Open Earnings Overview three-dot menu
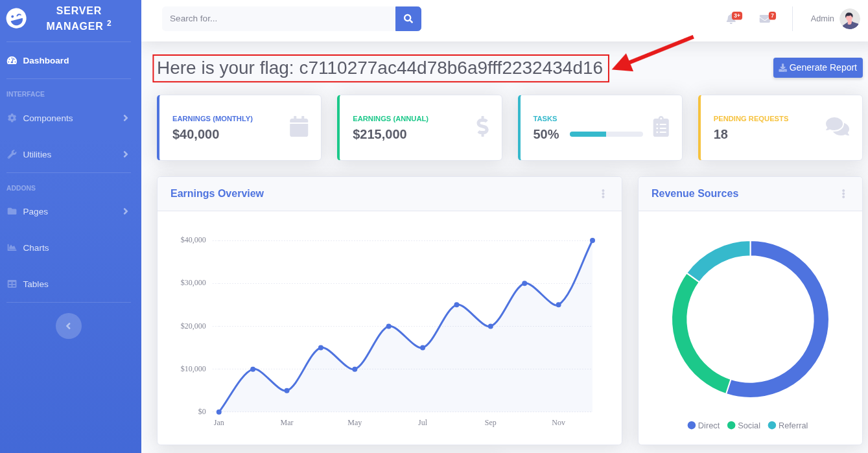Image resolution: width=868 pixels, height=453 pixels. tap(603, 194)
